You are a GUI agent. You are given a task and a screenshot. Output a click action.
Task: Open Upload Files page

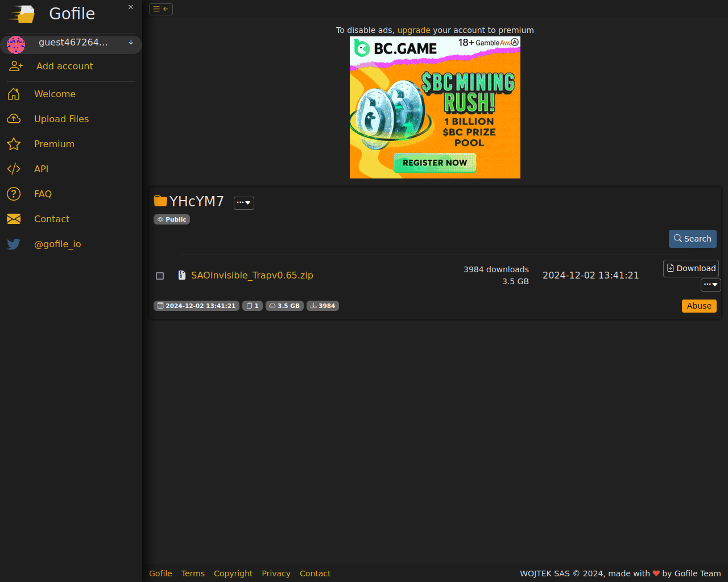[x=61, y=119]
